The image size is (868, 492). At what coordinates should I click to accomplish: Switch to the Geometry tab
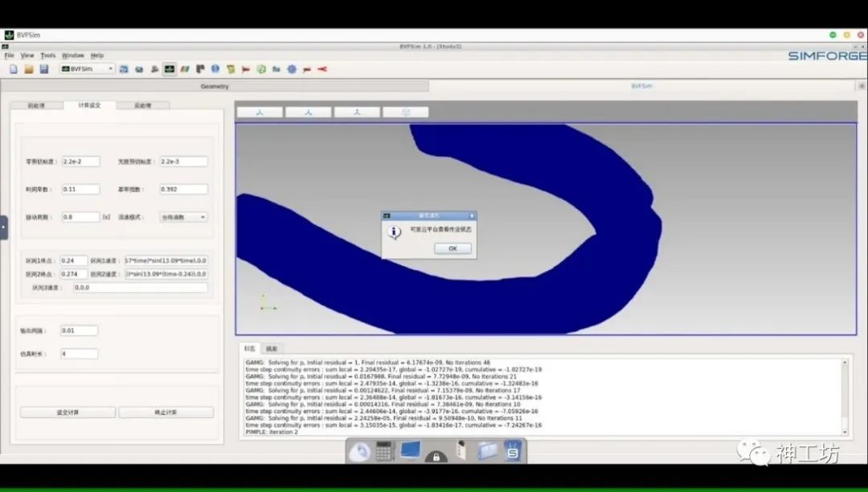click(x=215, y=86)
